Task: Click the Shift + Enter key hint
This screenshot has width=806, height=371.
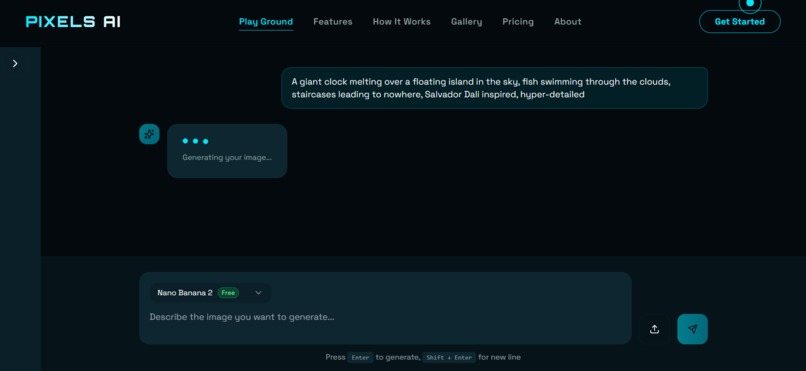Action: tap(449, 357)
